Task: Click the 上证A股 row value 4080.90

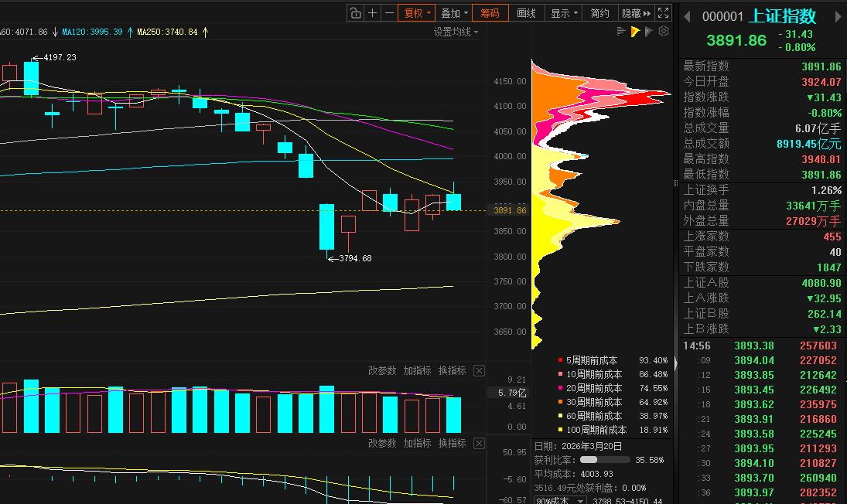Action: coord(821,283)
